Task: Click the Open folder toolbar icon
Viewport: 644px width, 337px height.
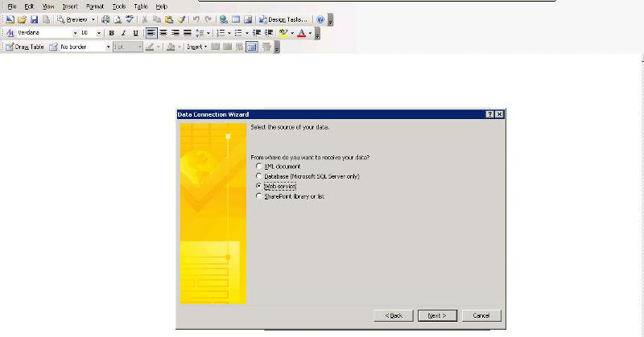Action: click(23, 19)
